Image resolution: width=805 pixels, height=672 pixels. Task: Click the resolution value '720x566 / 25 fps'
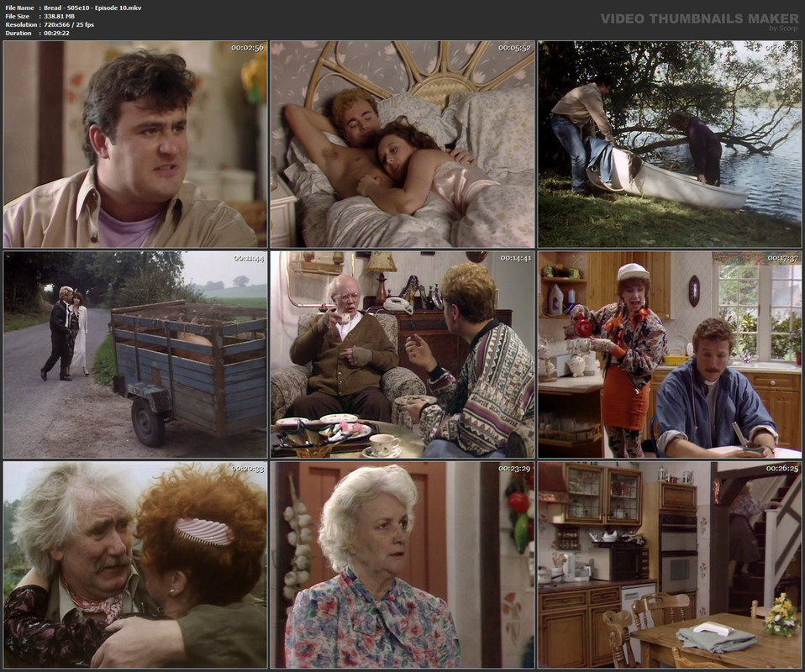tap(69, 24)
